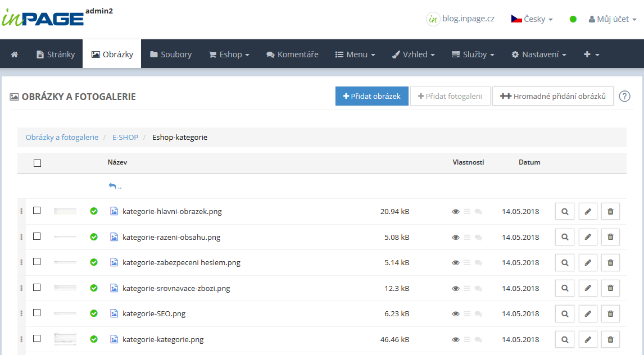644x355 pixels.
Task: Click drag handle of kategorie-srovnavace-zbozi.png row
Action: 21,288
